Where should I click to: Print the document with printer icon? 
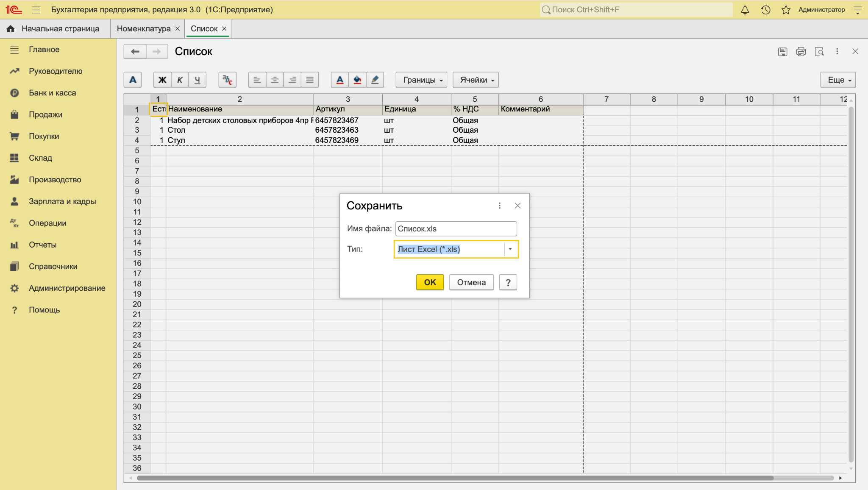pos(801,51)
